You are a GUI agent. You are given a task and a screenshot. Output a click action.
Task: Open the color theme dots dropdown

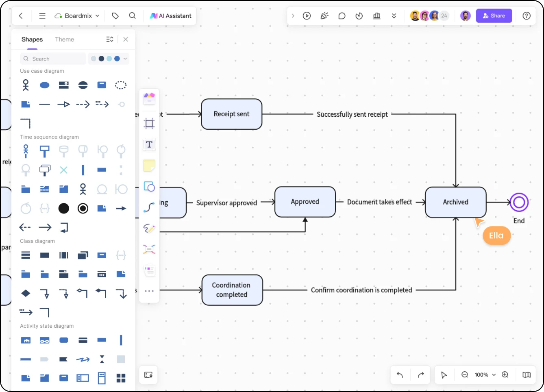click(109, 59)
